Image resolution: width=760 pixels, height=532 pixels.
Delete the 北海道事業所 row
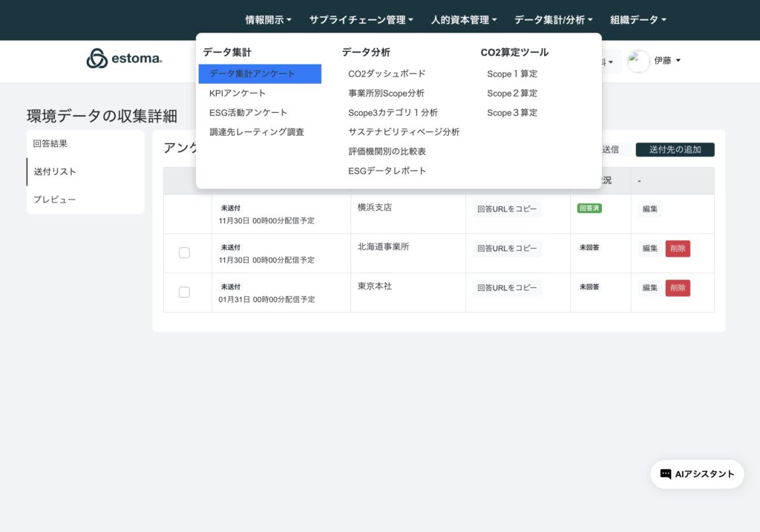(677, 249)
